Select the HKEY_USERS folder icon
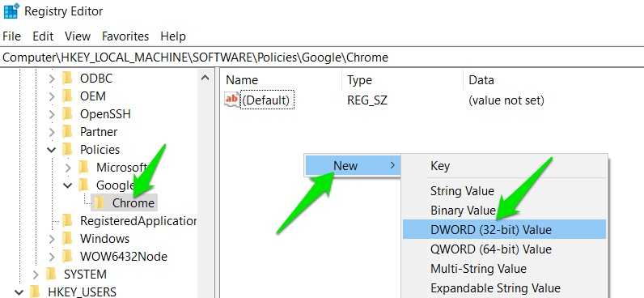644x298 pixels. coord(36,292)
